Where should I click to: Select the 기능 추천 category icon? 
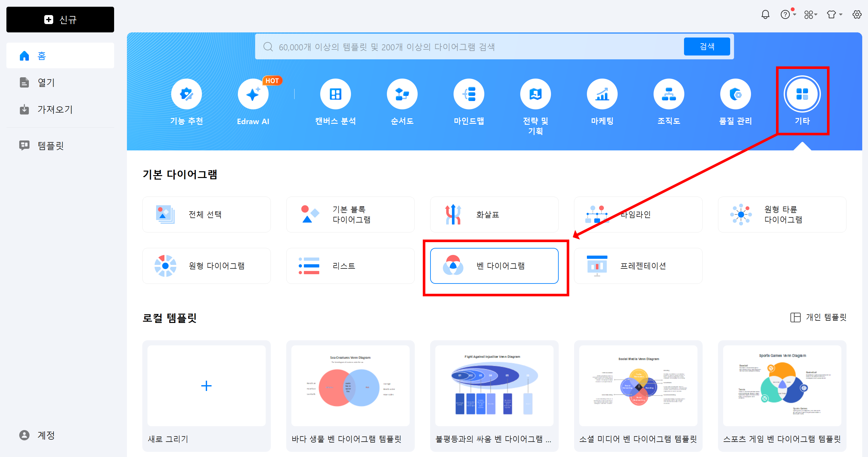pos(186,94)
